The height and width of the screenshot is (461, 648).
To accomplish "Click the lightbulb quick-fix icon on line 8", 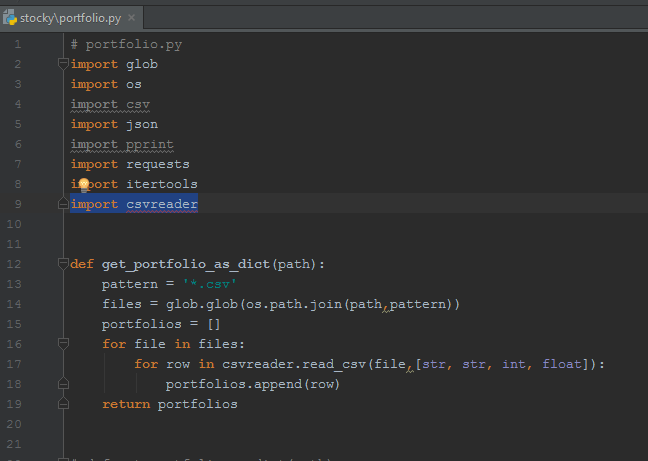I will click(85, 185).
